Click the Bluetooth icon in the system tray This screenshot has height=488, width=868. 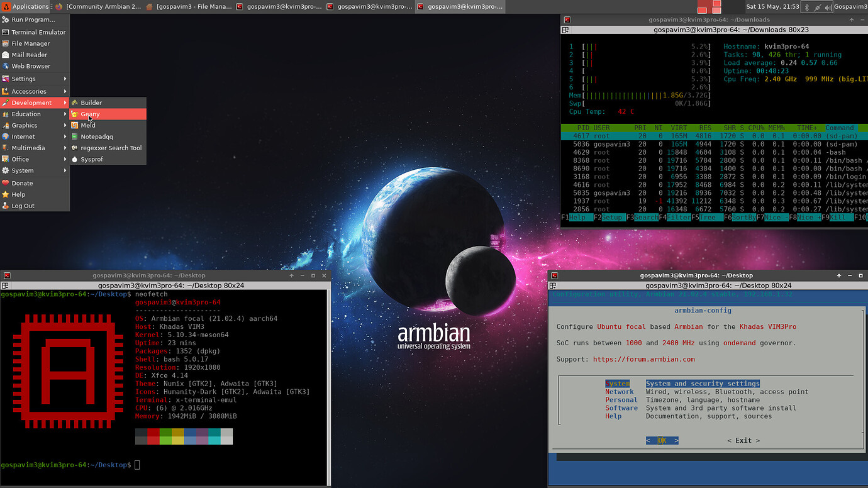click(x=808, y=7)
